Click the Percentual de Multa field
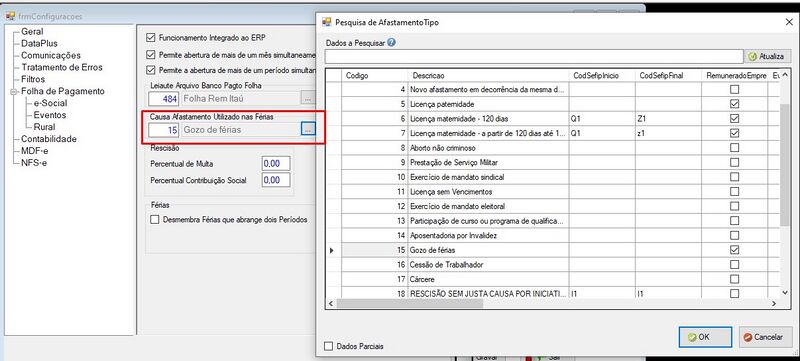Image resolution: width=800 pixels, height=361 pixels. coord(276,164)
